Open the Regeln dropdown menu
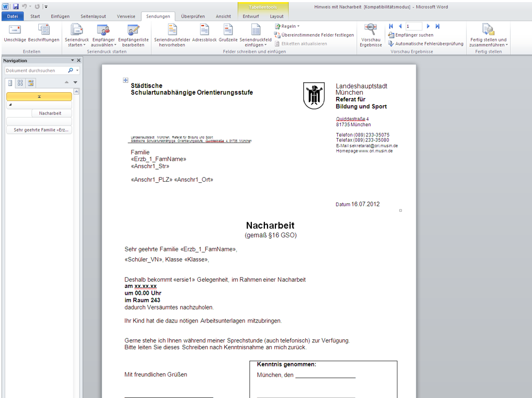This screenshot has width=532, height=398. click(x=287, y=26)
